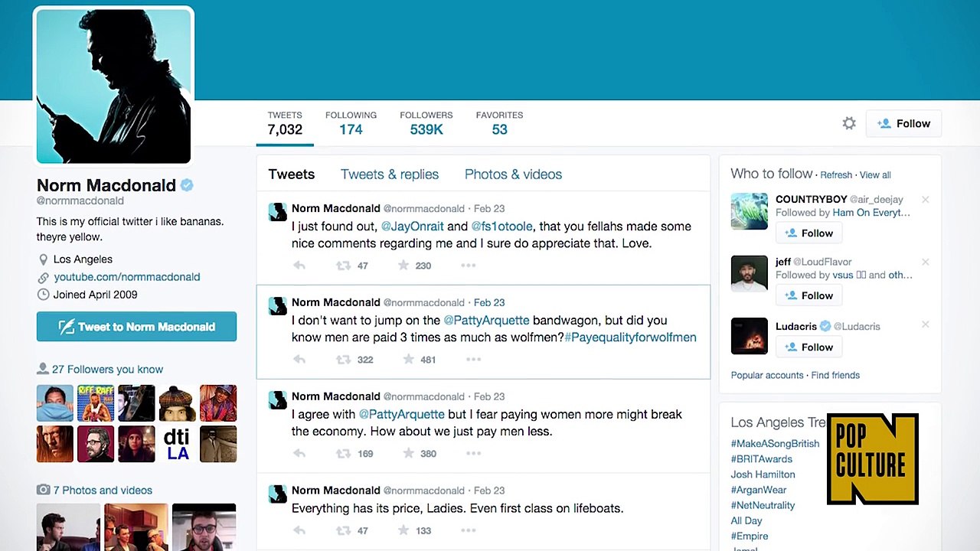Reply to the 'pay men less' tweet
The image size is (980, 551).
pos(299,453)
